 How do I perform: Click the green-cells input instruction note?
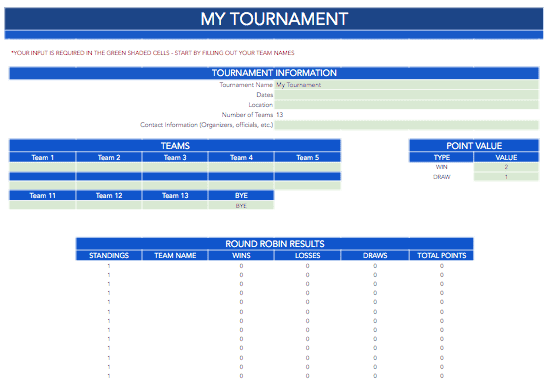point(153,53)
